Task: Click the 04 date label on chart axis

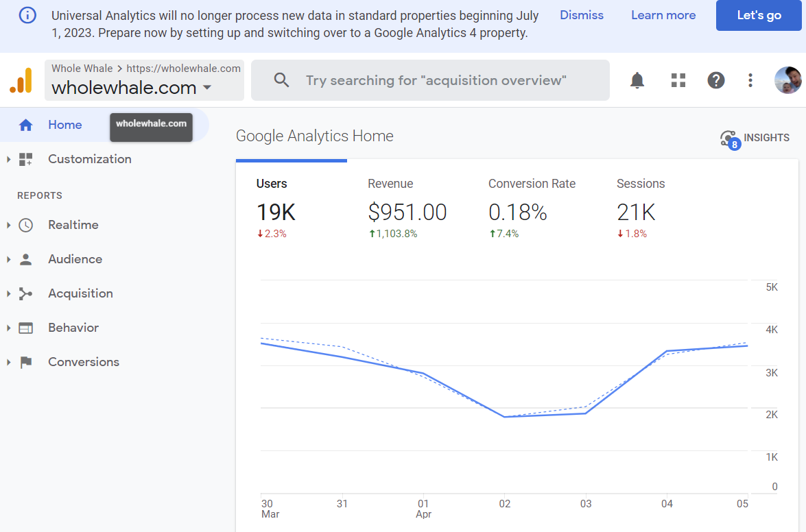Action: tap(667, 504)
